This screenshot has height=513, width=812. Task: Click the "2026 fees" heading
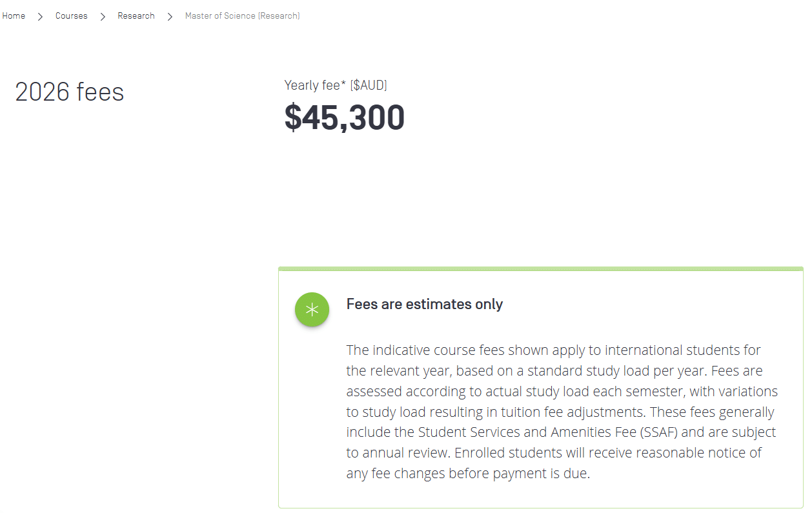(x=70, y=92)
